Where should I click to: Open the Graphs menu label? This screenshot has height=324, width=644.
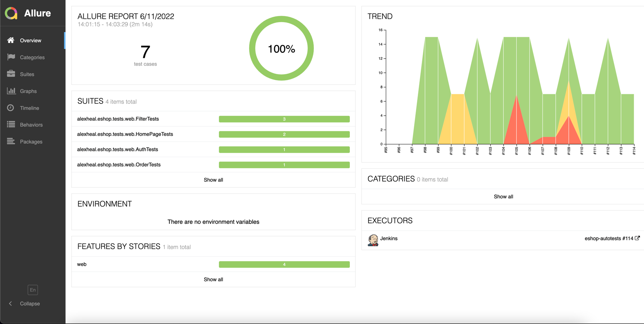[x=28, y=91]
